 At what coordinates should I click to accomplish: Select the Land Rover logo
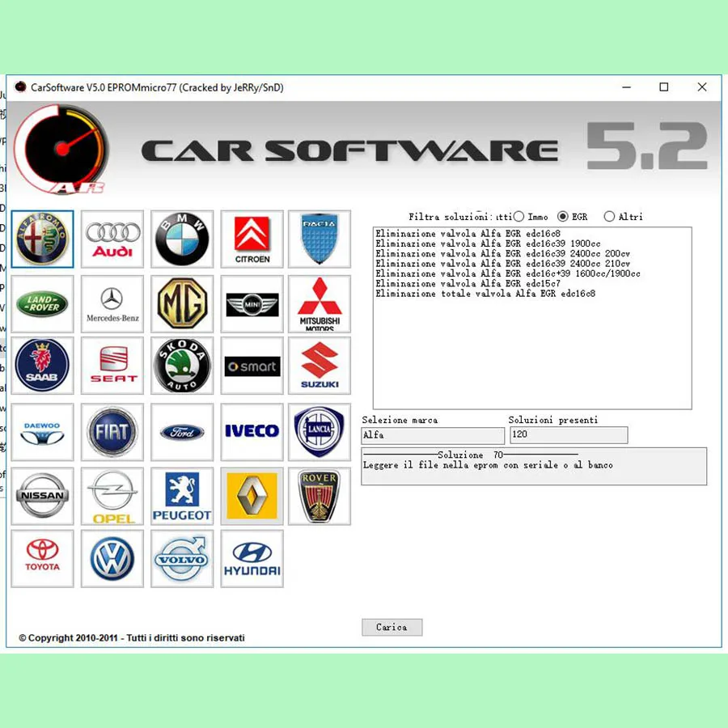pyautogui.click(x=42, y=304)
